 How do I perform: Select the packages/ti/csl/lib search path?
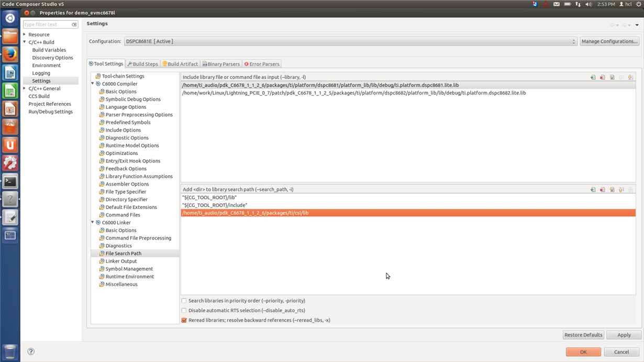pos(408,213)
